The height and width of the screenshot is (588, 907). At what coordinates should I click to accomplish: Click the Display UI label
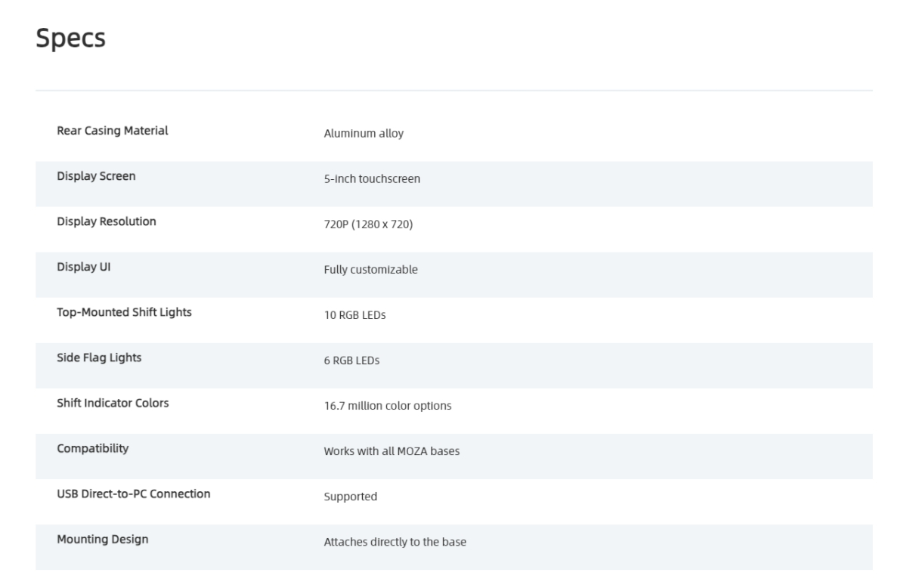coord(84,267)
